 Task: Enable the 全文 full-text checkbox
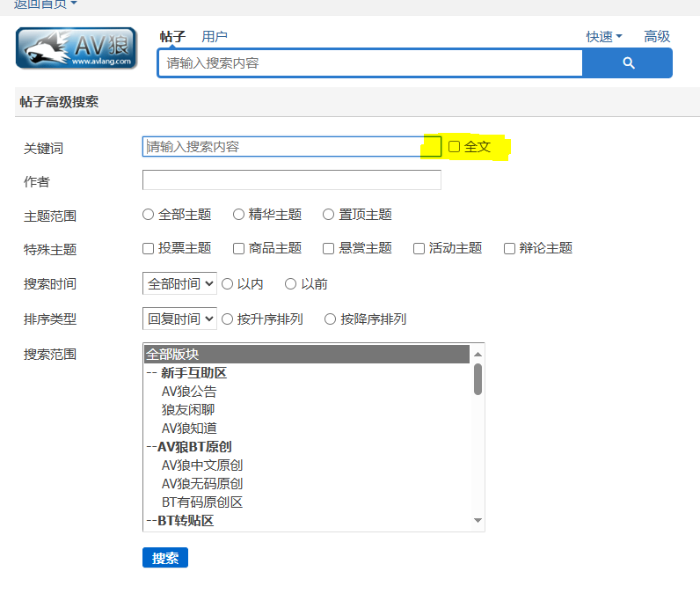tap(455, 147)
